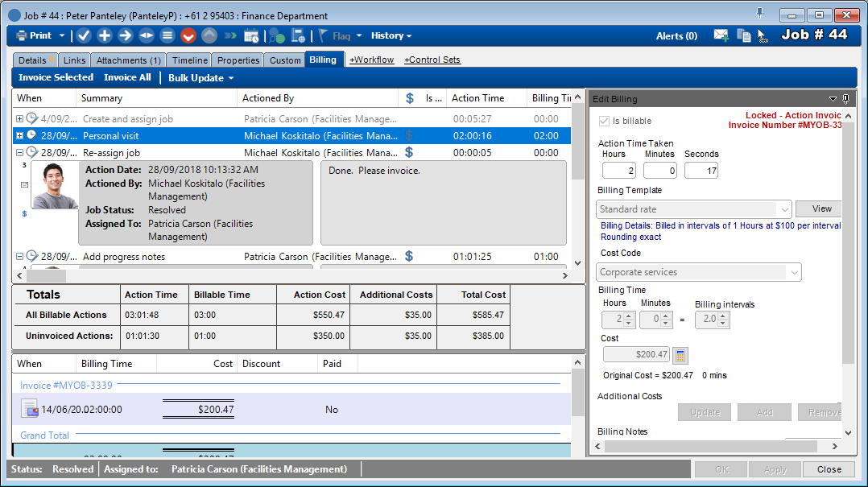The width and height of the screenshot is (868, 487).
Task: Click the Close button
Action: [829, 469]
